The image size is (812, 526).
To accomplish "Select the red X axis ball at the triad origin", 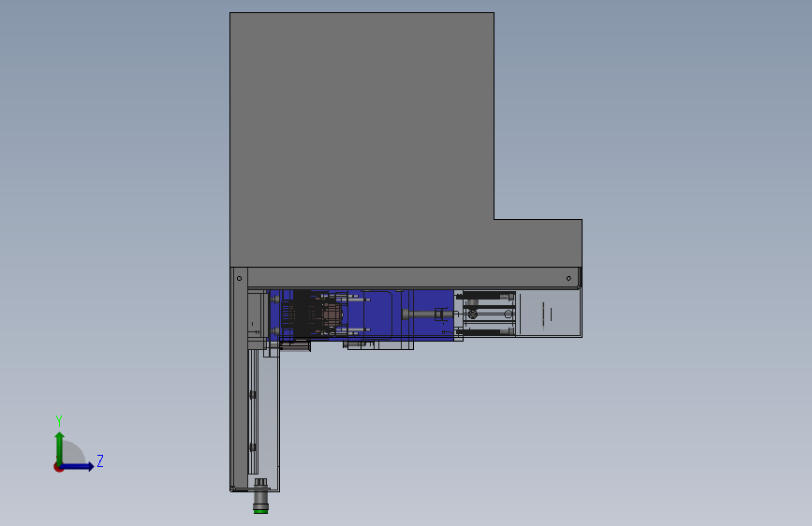I will tap(58, 468).
